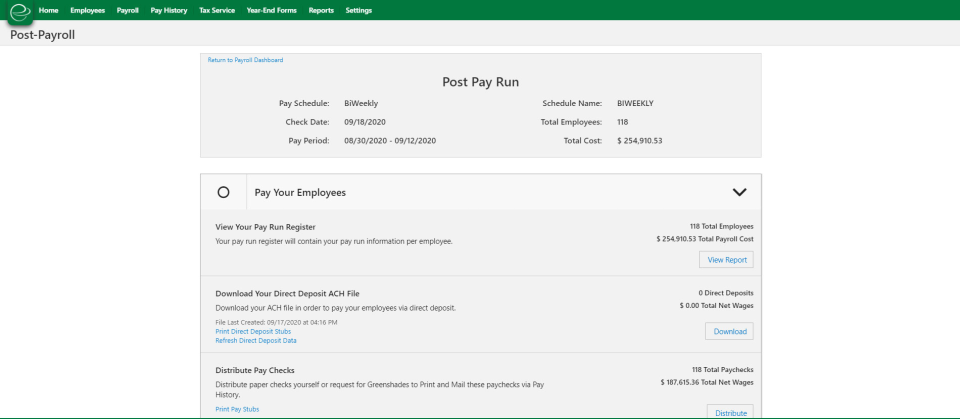Click the Download ACH file button
This screenshot has width=960, height=419.
(x=730, y=331)
